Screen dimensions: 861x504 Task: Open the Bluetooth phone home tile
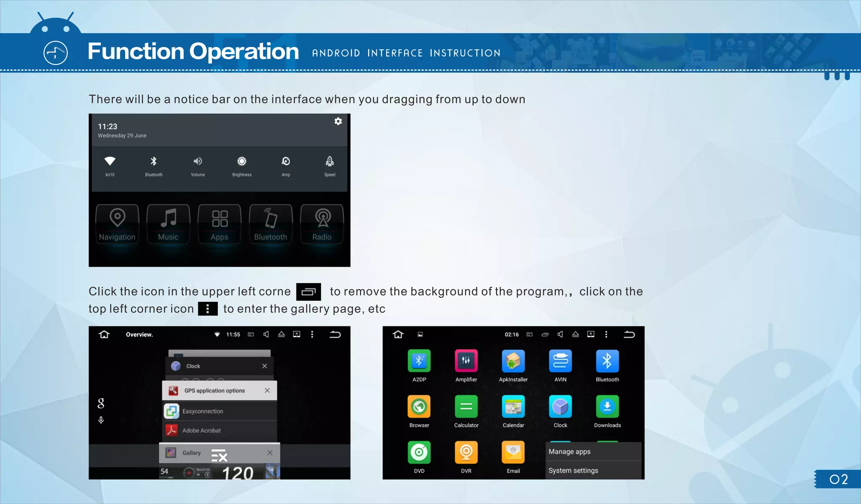point(271,224)
